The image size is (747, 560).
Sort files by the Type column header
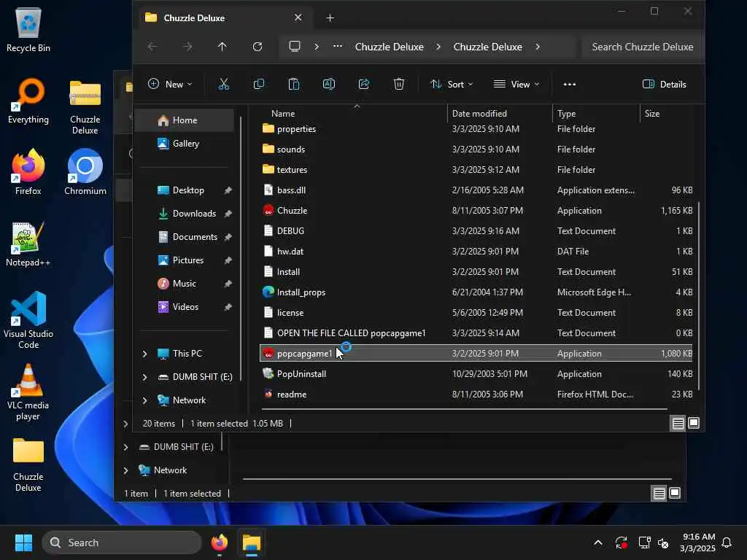click(x=596, y=113)
